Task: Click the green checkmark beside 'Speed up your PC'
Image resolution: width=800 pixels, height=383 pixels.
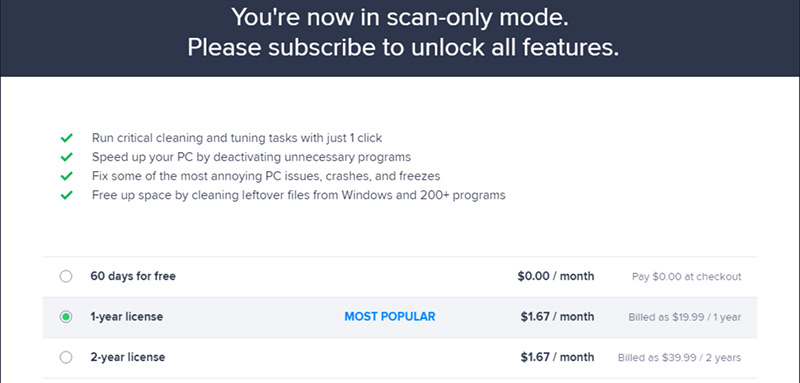Action: coord(66,157)
